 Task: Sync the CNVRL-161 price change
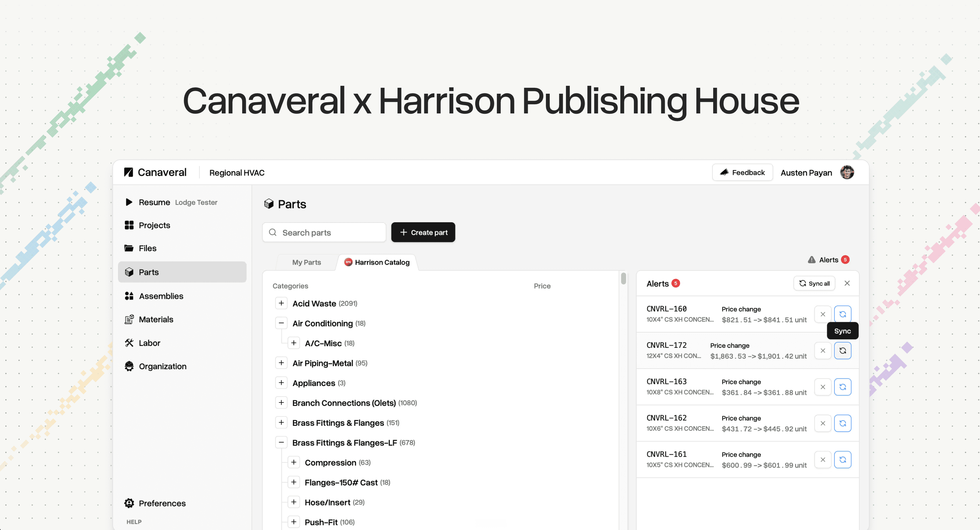pos(842,460)
